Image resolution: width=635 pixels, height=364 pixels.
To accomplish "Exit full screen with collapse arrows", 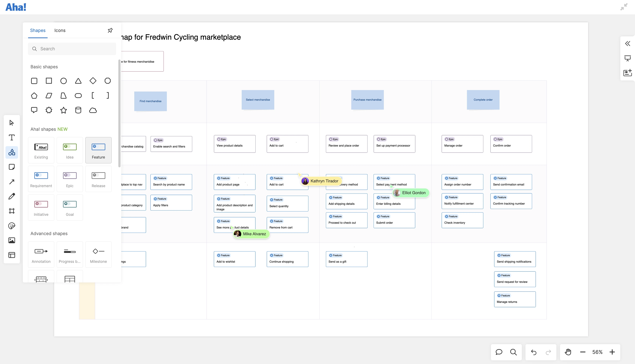I will [x=624, y=7].
